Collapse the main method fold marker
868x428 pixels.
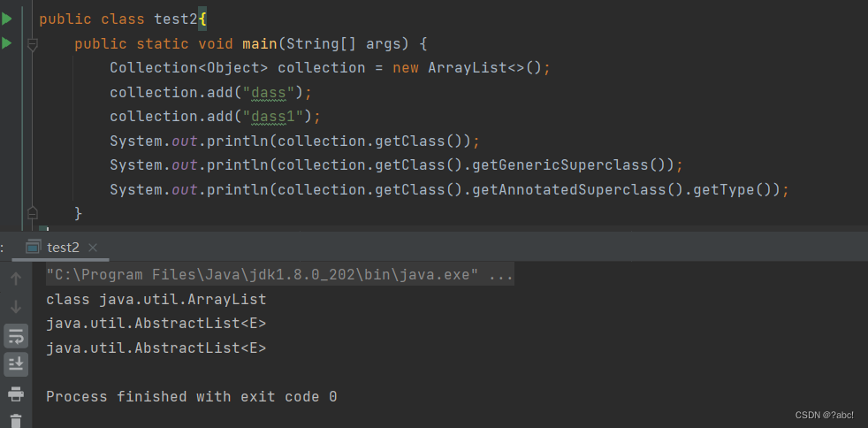[x=33, y=44]
